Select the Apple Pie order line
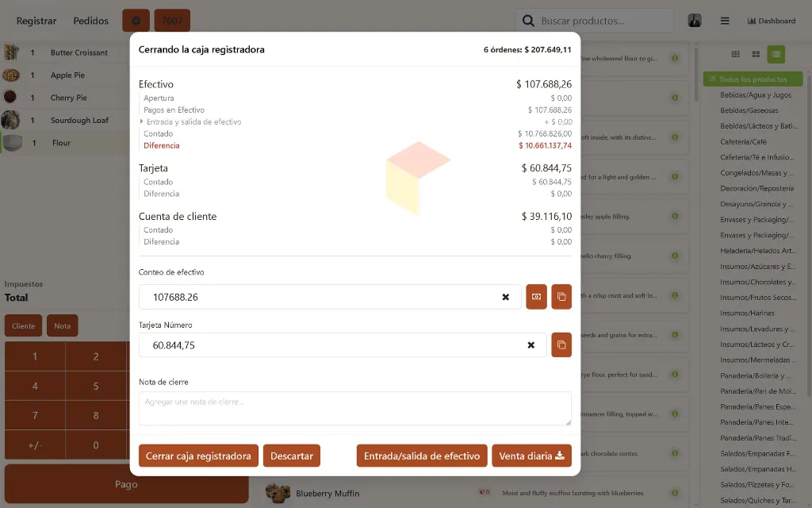The height and width of the screenshot is (508, 812). click(65, 75)
